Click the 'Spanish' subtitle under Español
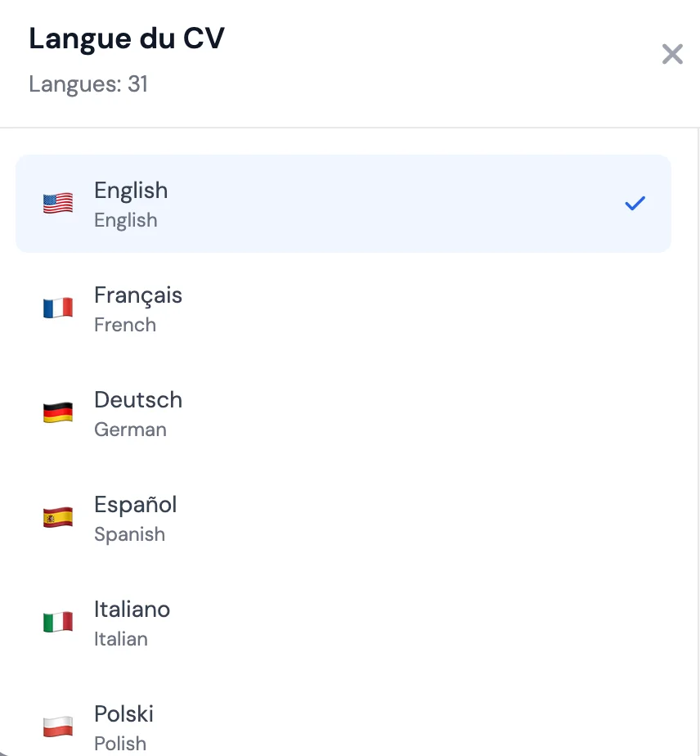 [x=129, y=534]
